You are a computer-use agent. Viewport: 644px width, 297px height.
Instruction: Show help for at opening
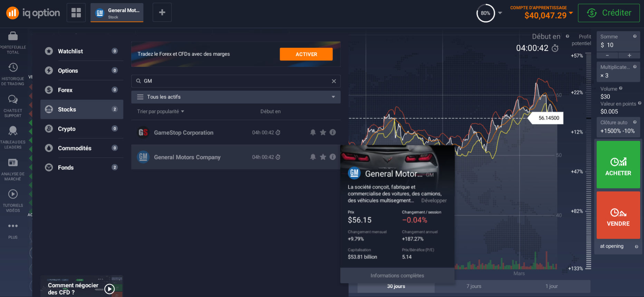coord(636,247)
